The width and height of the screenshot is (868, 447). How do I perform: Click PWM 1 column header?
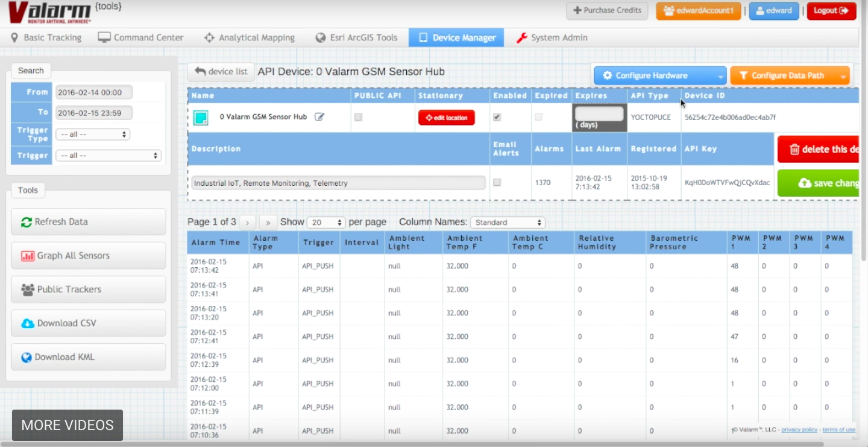pos(742,243)
